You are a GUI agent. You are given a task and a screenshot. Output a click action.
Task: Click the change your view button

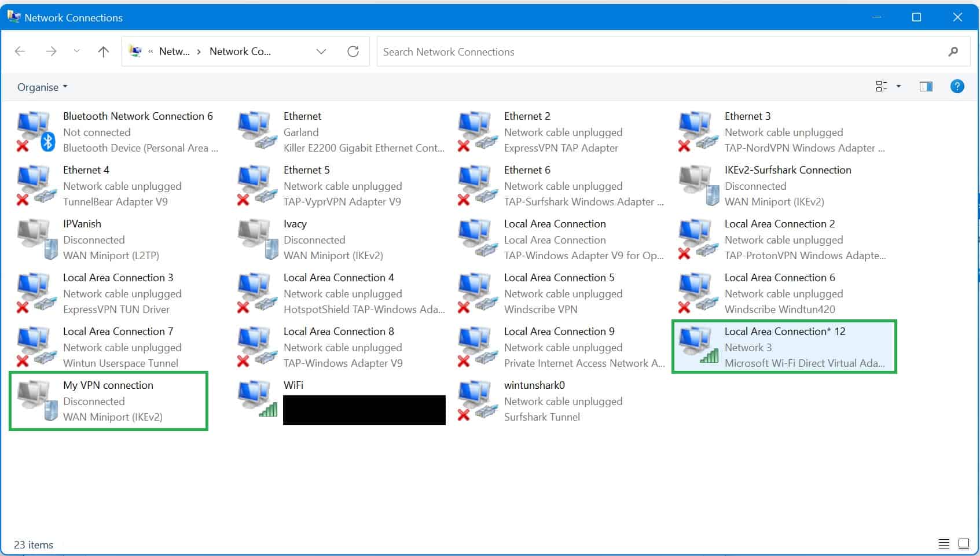click(x=882, y=87)
